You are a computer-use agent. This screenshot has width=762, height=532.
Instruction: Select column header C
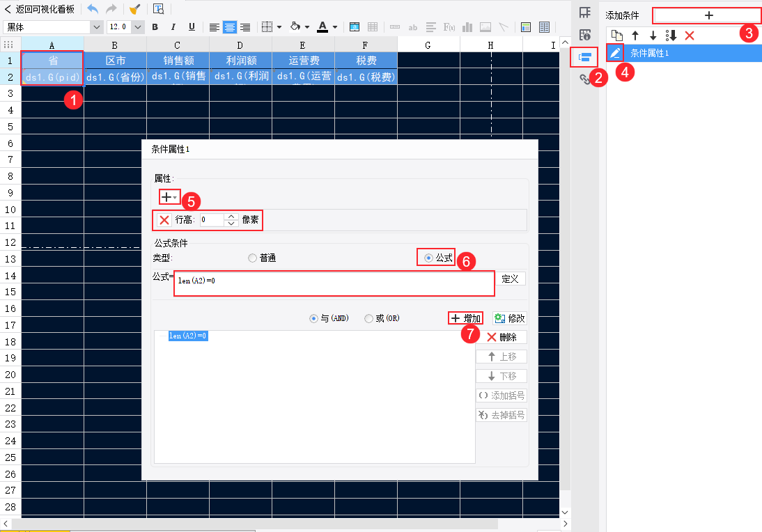[178, 45]
